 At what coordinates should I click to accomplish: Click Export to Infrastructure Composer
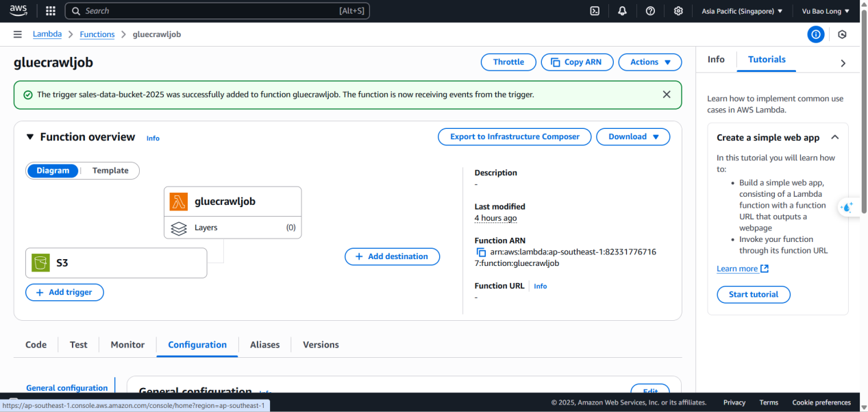click(x=514, y=136)
